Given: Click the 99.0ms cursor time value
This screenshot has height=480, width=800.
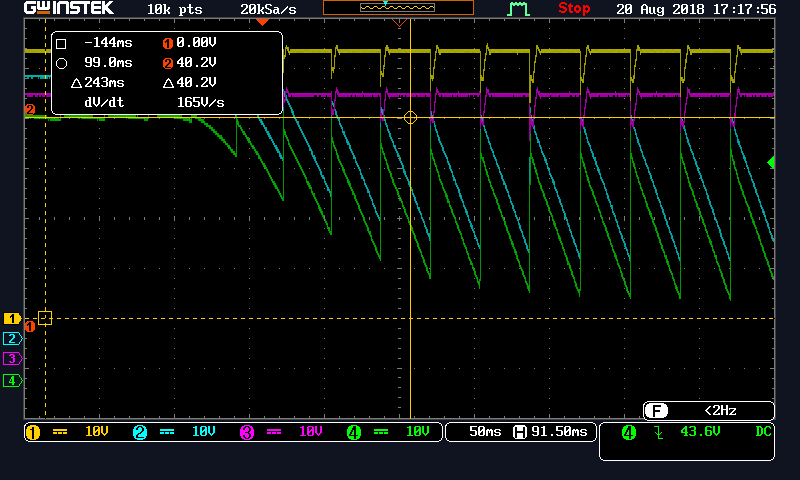Looking at the screenshot, I should (108, 63).
